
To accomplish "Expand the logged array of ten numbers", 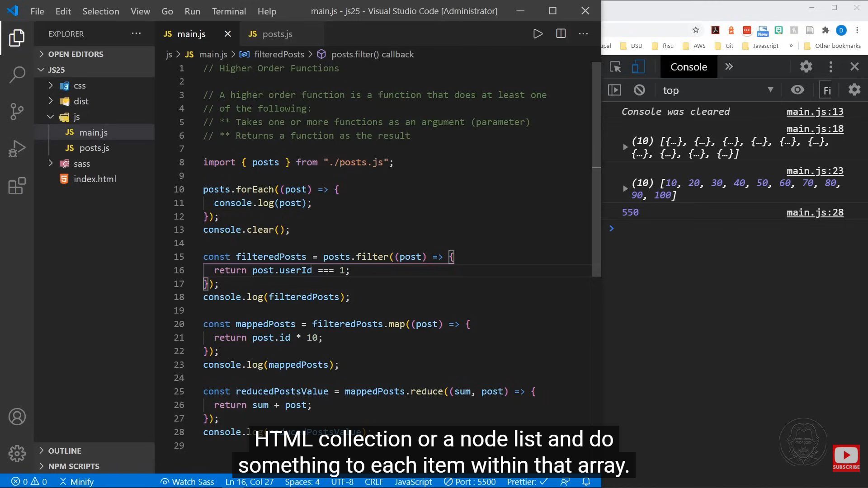I will [x=625, y=188].
